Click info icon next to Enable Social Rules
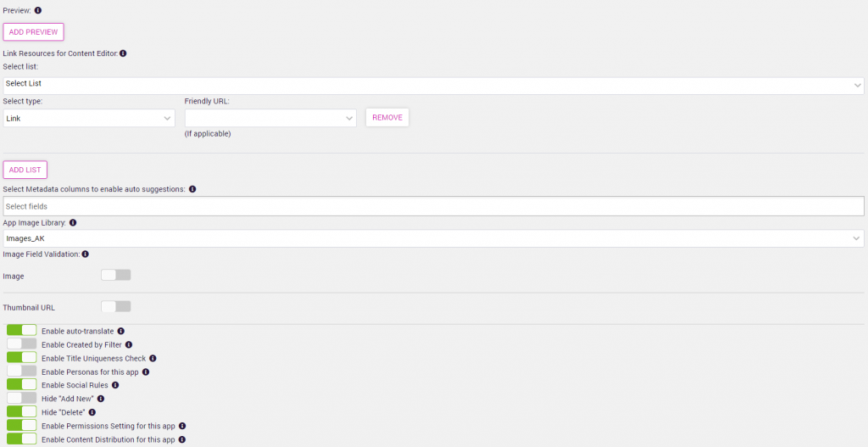 (x=115, y=385)
